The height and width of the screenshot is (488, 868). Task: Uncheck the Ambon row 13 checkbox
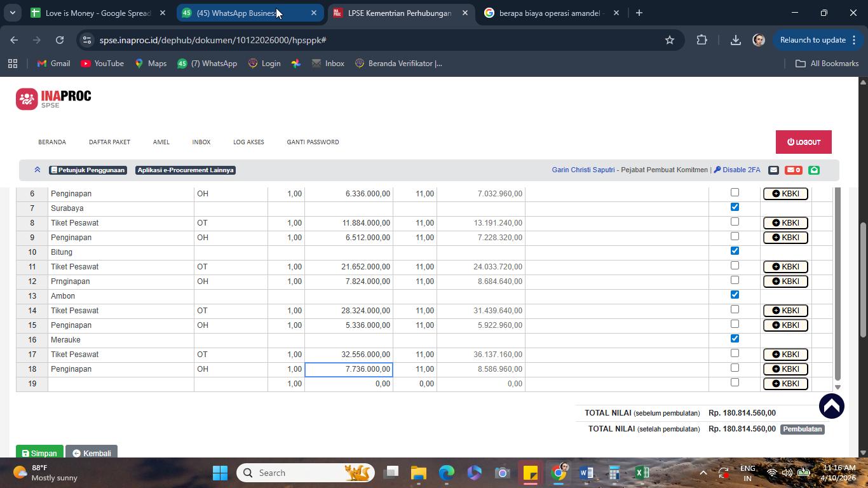click(735, 295)
